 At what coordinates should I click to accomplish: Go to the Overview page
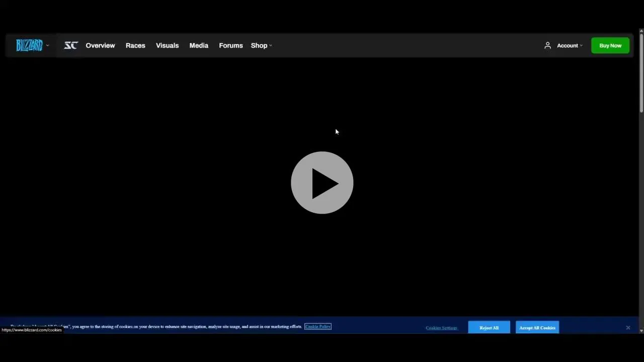100,45
